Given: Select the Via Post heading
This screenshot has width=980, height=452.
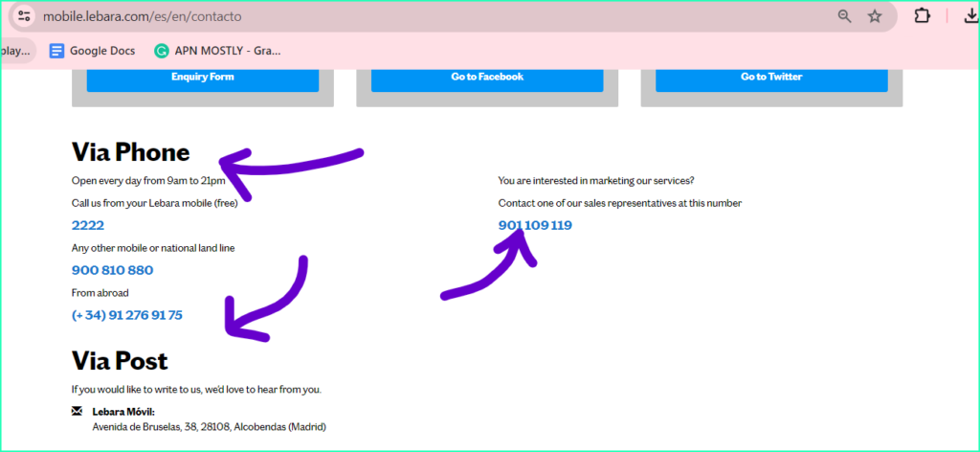Looking at the screenshot, I should [x=120, y=361].
